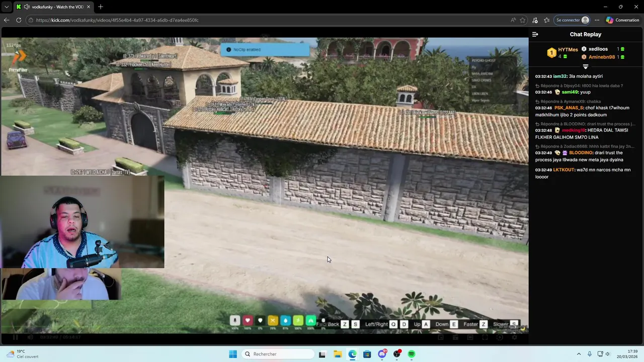Click the yellow hunger HUD icon
644x362 pixels.
pos(273,320)
